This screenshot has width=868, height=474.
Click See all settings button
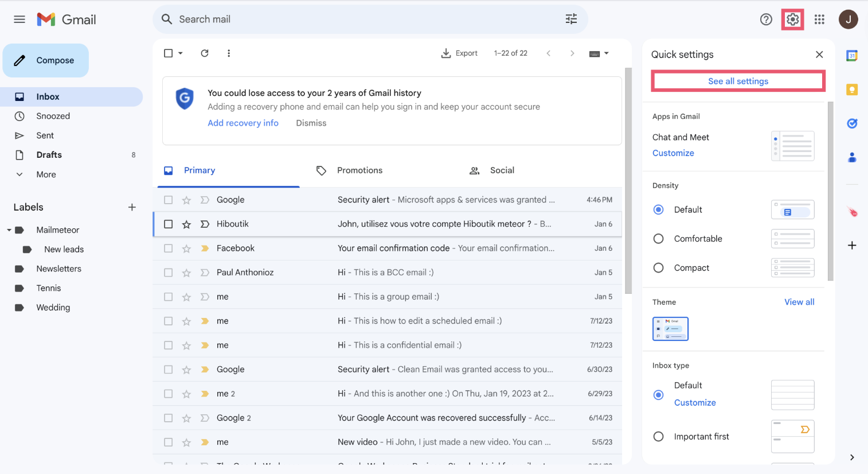[738, 81]
